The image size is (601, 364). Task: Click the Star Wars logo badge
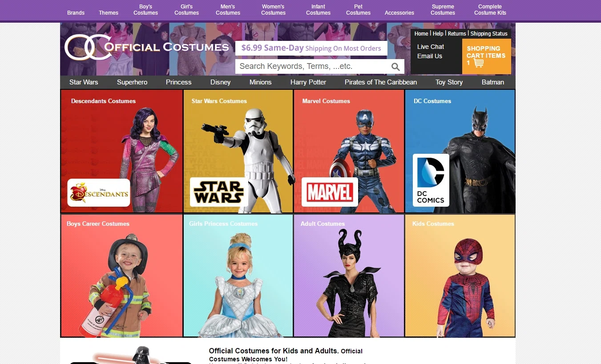pyautogui.click(x=219, y=192)
